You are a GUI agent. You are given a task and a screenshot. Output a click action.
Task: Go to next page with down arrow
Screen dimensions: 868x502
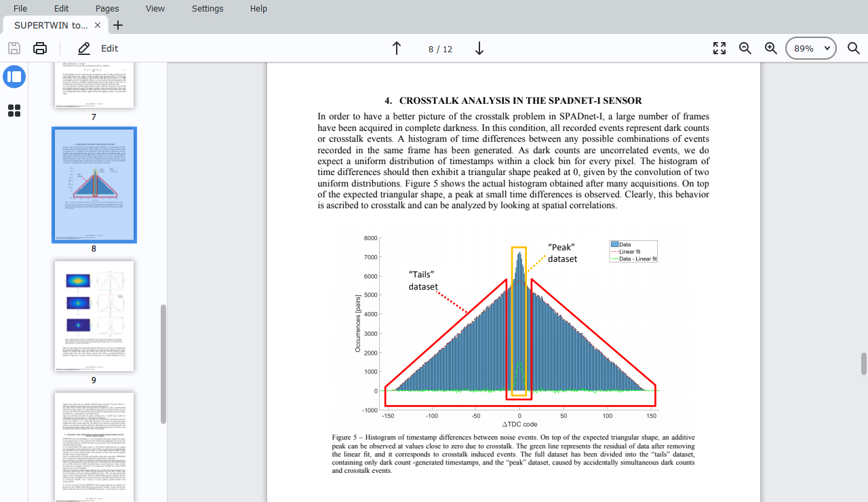click(x=479, y=48)
